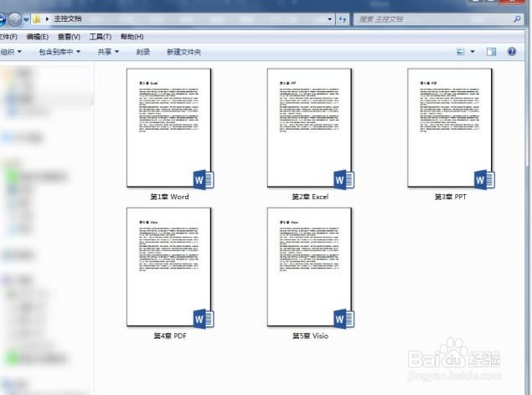The height and width of the screenshot is (395, 532).
Task: Open the view options dropdown arrow
Action: (x=473, y=52)
